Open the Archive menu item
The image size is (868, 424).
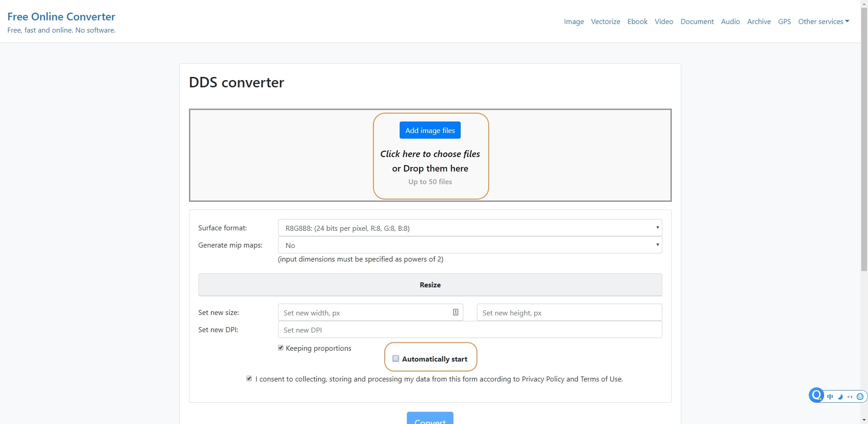coord(759,21)
